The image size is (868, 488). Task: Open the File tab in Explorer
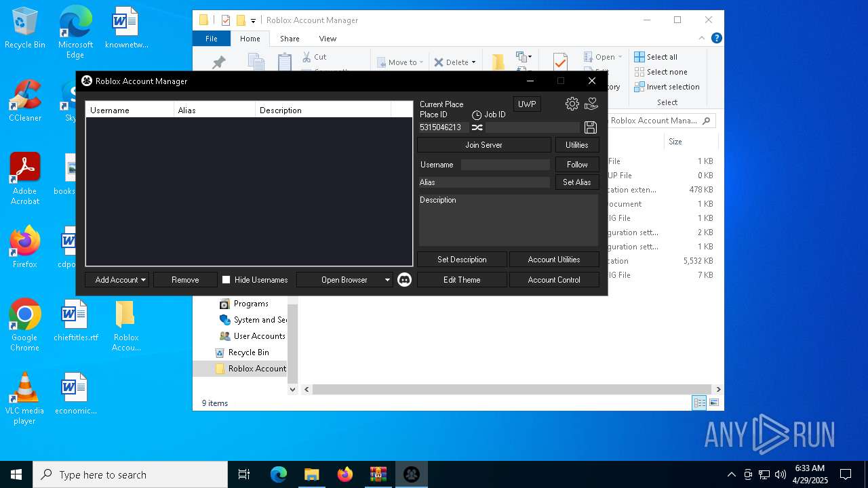point(212,39)
